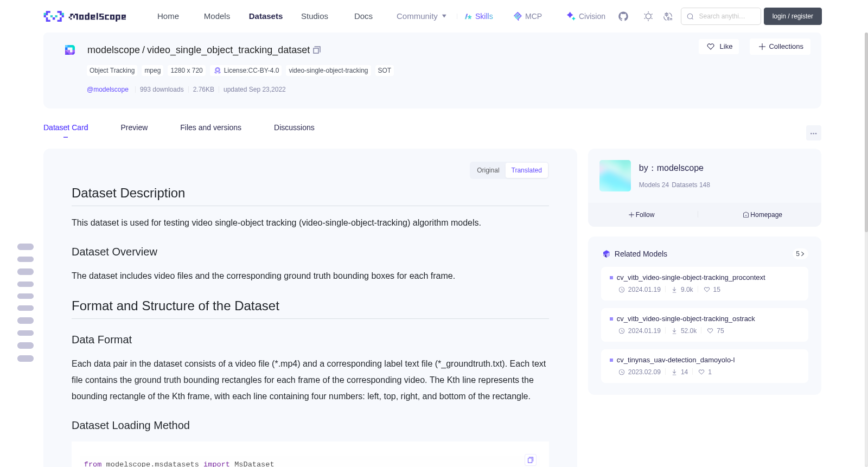Click the 1280 x 720 tag
This screenshot has width=868, height=467.
click(187, 71)
